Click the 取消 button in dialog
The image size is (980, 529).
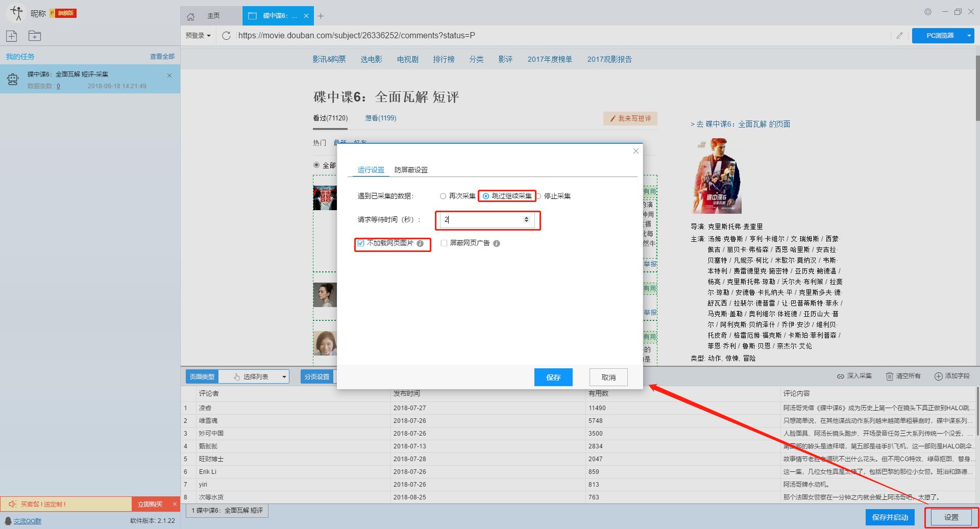[x=608, y=377]
